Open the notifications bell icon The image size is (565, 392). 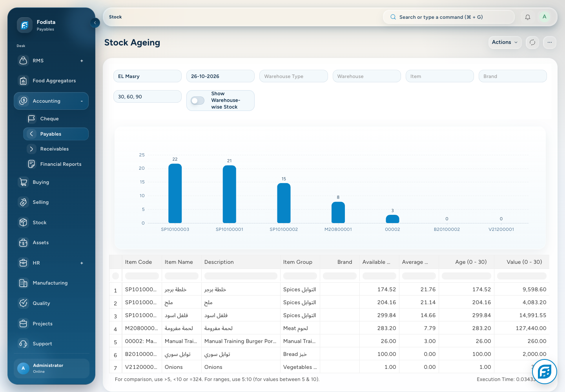click(x=528, y=17)
